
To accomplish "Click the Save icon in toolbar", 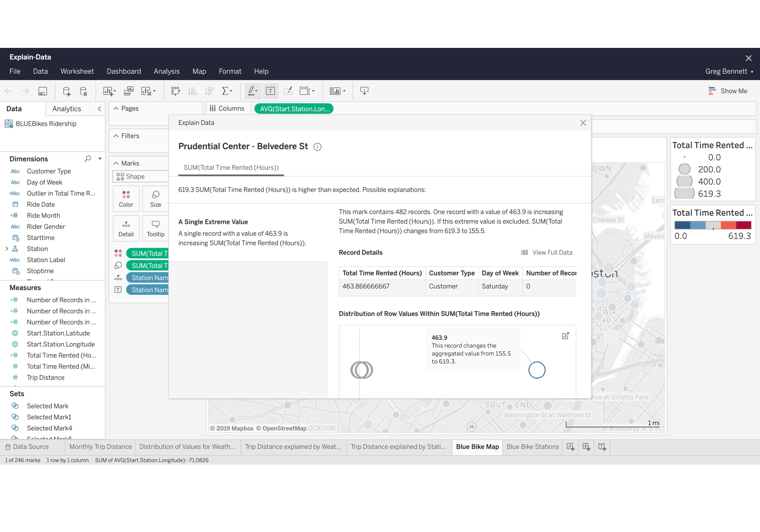I will [43, 91].
